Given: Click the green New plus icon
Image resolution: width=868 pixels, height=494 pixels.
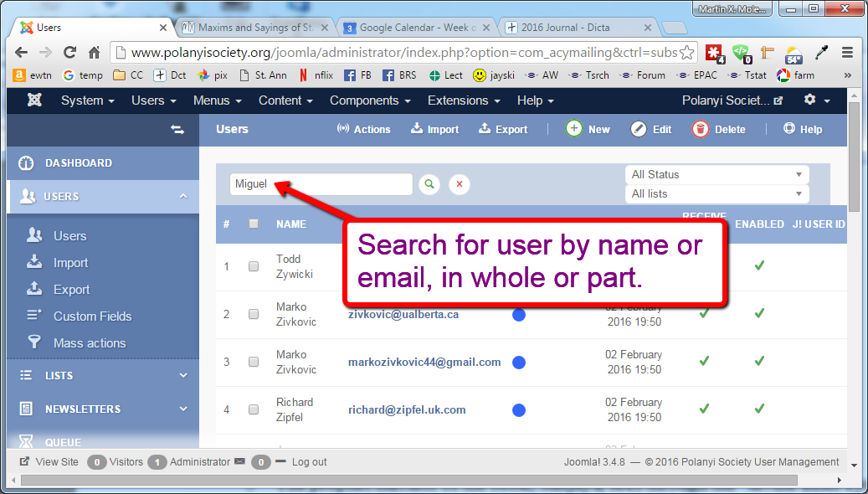Looking at the screenshot, I should pyautogui.click(x=574, y=129).
